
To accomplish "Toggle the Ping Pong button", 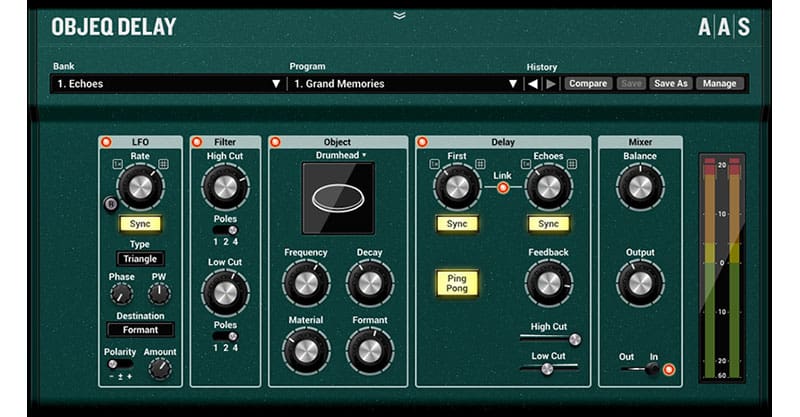I will [457, 283].
